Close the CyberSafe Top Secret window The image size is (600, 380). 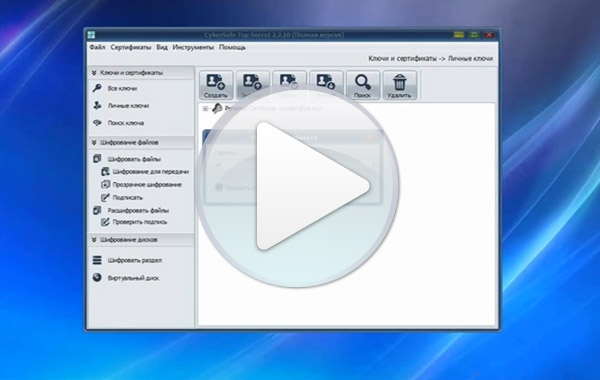[489, 35]
